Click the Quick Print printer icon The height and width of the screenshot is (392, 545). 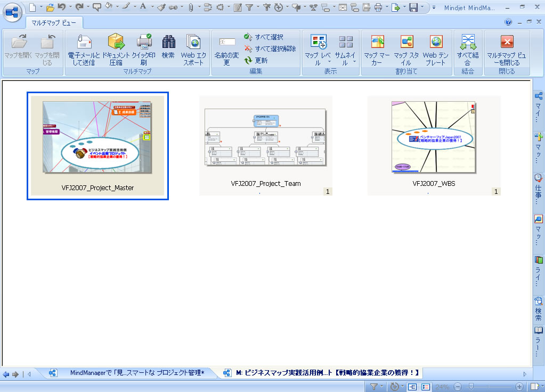[143, 43]
